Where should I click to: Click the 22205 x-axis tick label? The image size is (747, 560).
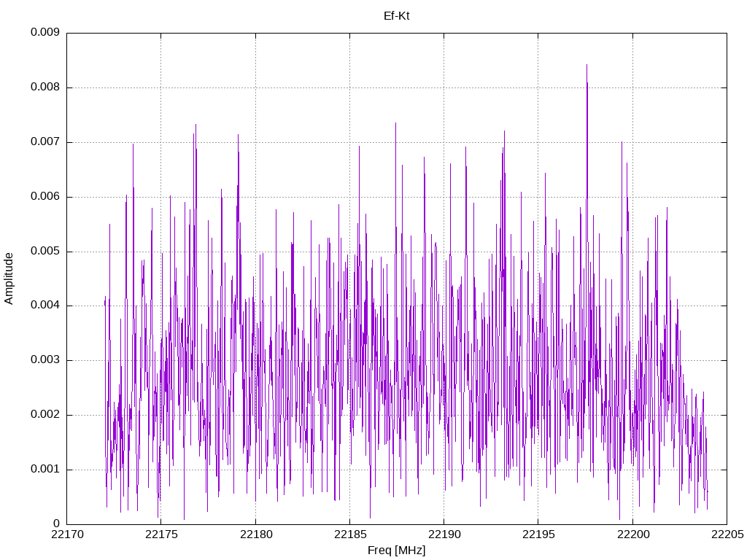point(727,534)
